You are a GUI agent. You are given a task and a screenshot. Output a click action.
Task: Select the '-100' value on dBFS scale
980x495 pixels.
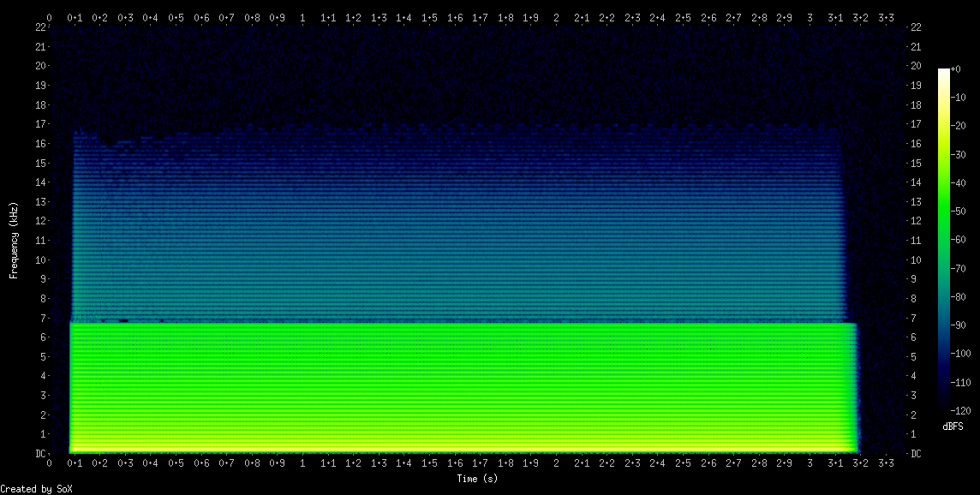[960, 354]
